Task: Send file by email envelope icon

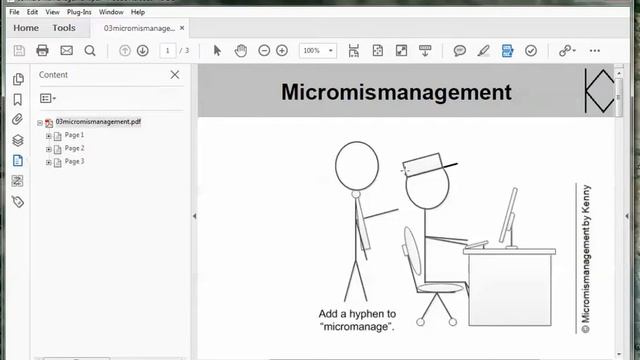Action: tap(67, 51)
